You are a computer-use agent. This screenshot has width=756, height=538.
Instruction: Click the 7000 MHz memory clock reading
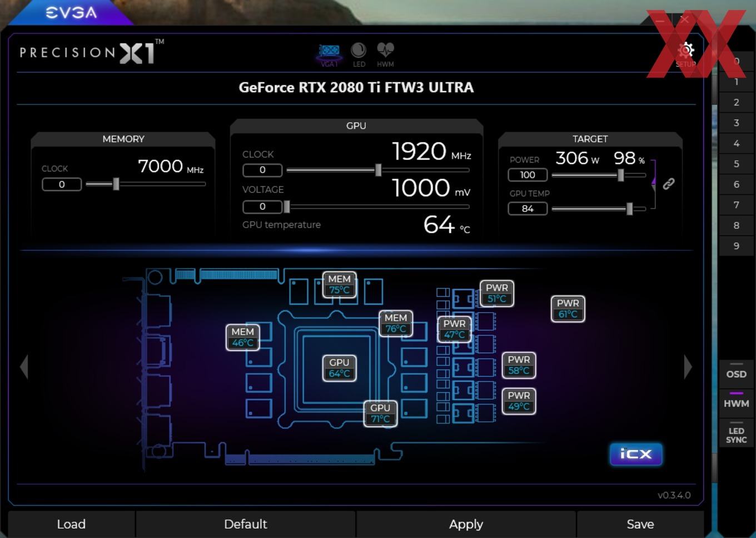tap(171, 166)
